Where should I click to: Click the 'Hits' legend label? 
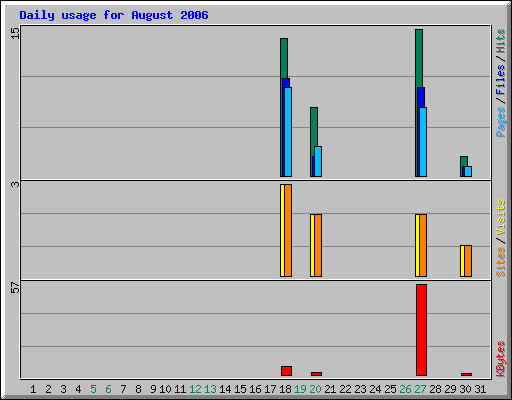tap(501, 41)
